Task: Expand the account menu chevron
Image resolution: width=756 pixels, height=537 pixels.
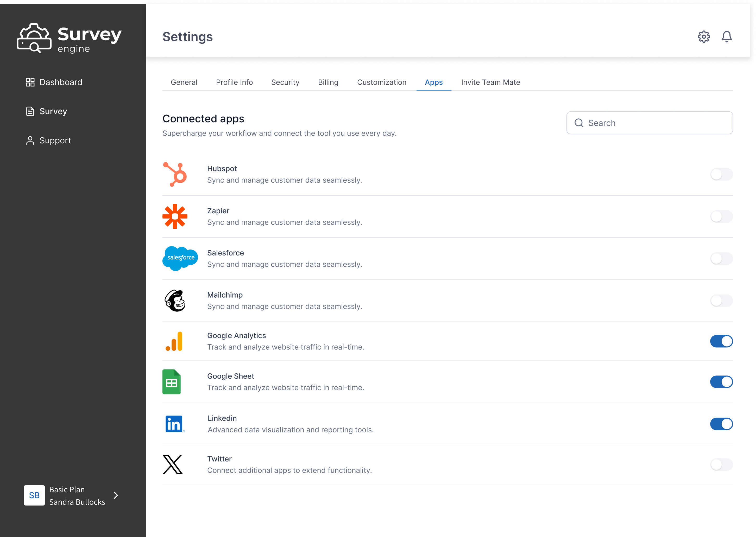Action: (x=116, y=495)
